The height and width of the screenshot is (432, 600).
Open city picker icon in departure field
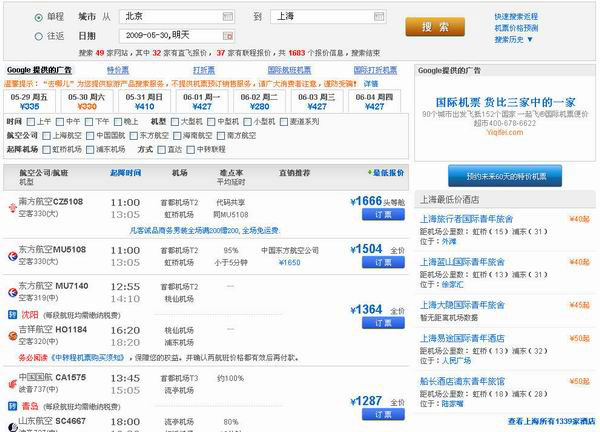pos(227,16)
